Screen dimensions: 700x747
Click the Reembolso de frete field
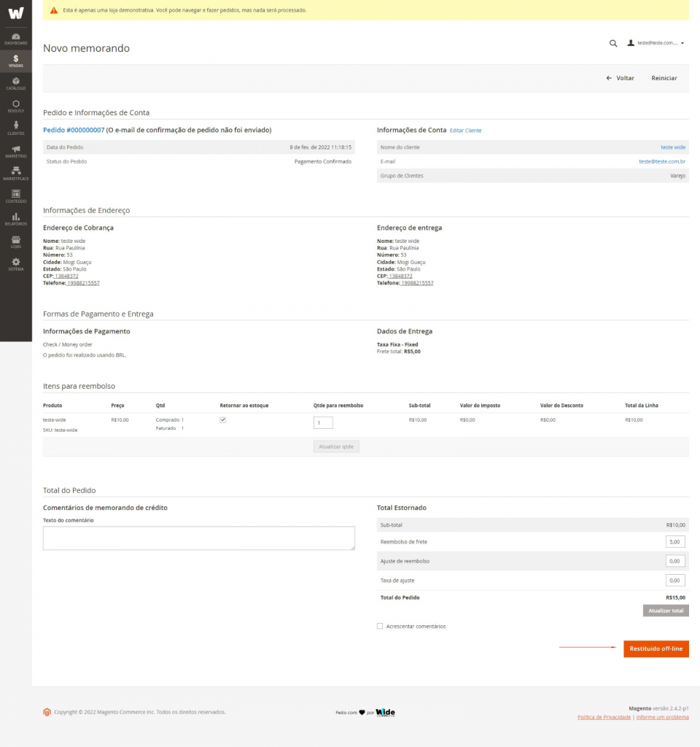(x=675, y=542)
